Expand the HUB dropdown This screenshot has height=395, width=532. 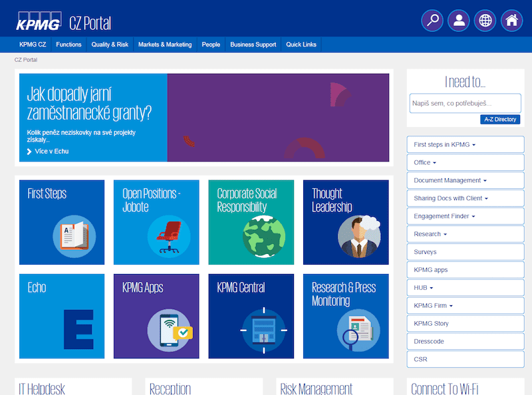point(465,288)
